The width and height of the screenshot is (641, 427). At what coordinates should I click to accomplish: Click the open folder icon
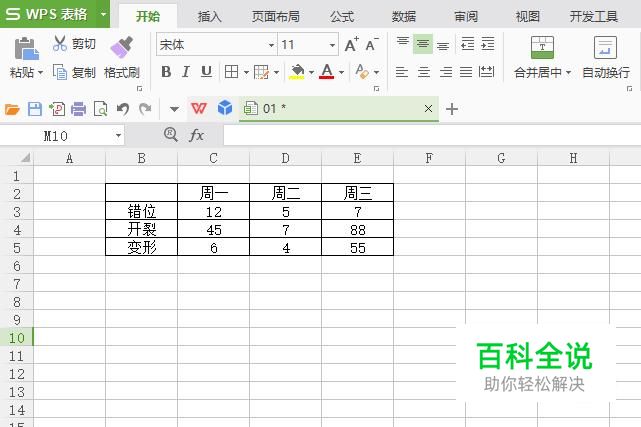(12, 109)
